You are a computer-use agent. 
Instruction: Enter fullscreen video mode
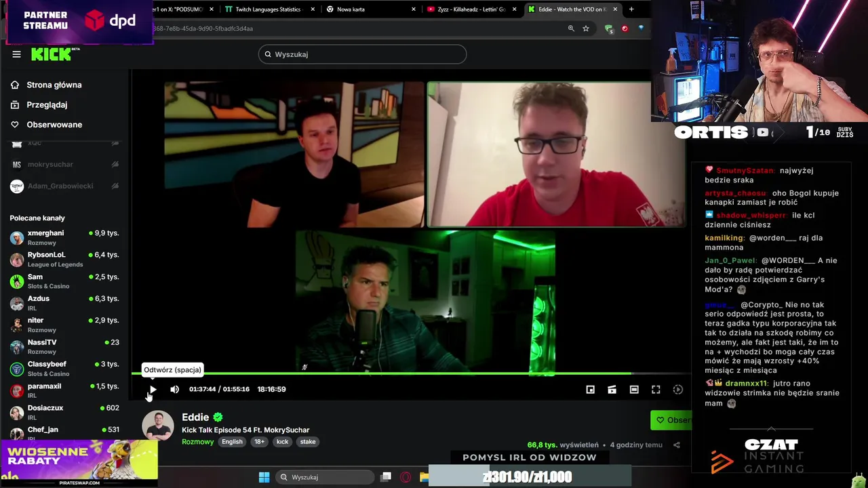pyautogui.click(x=656, y=390)
